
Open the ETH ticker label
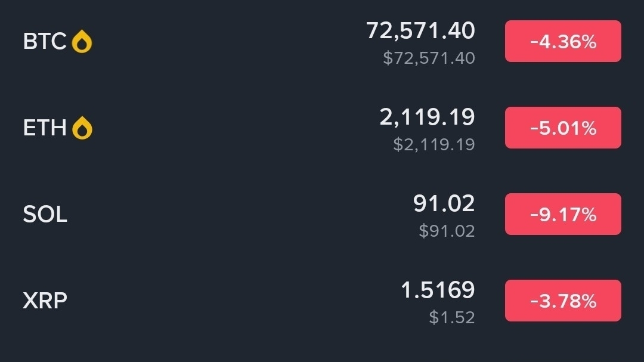click(45, 128)
